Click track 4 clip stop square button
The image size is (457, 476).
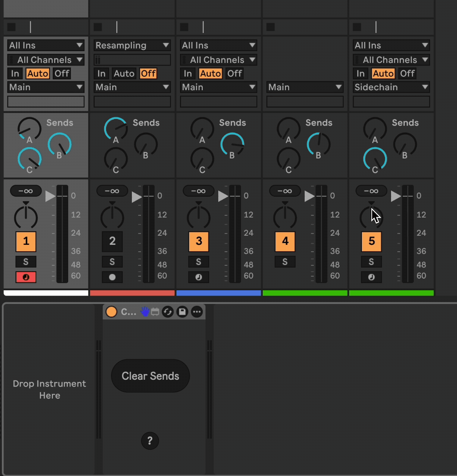pos(271,27)
